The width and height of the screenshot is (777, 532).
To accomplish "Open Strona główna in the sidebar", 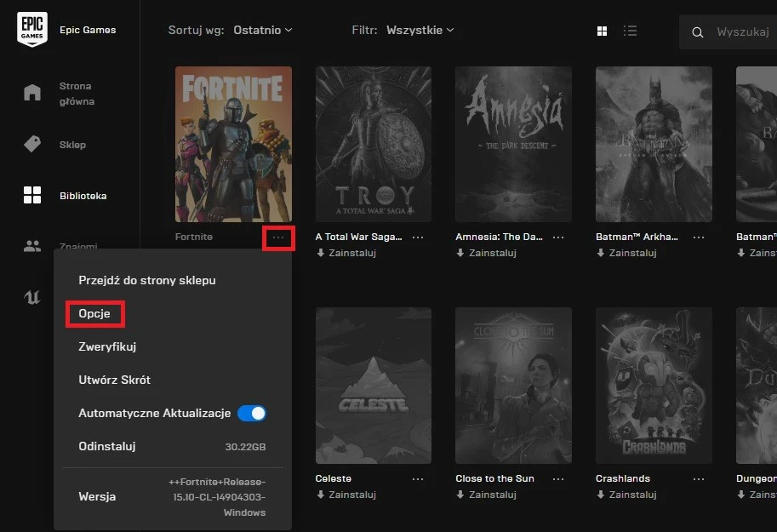I will tap(32, 93).
